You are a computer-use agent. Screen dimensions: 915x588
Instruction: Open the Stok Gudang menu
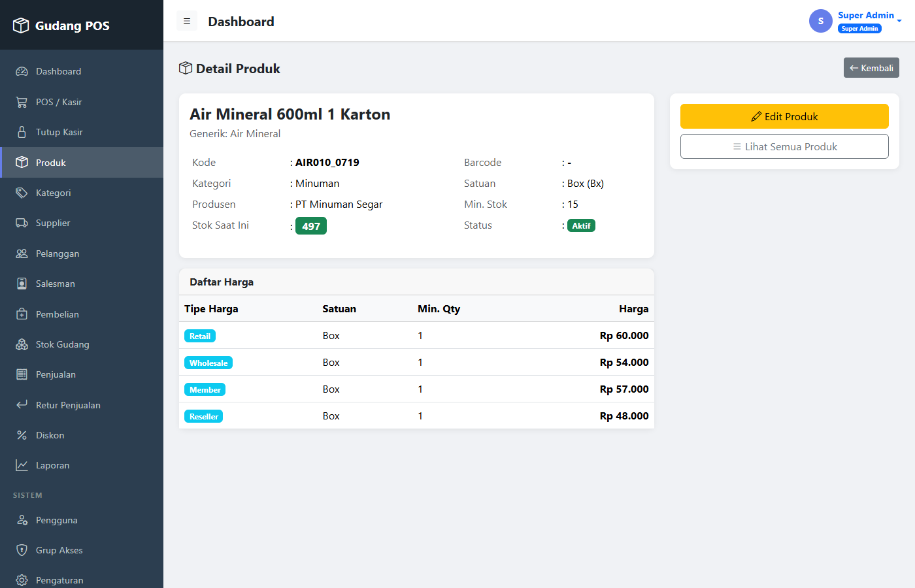point(82,344)
